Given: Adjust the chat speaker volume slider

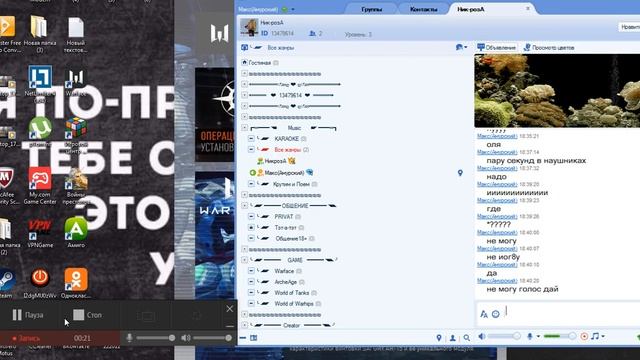Looking at the screenshot, I should pos(504,336).
